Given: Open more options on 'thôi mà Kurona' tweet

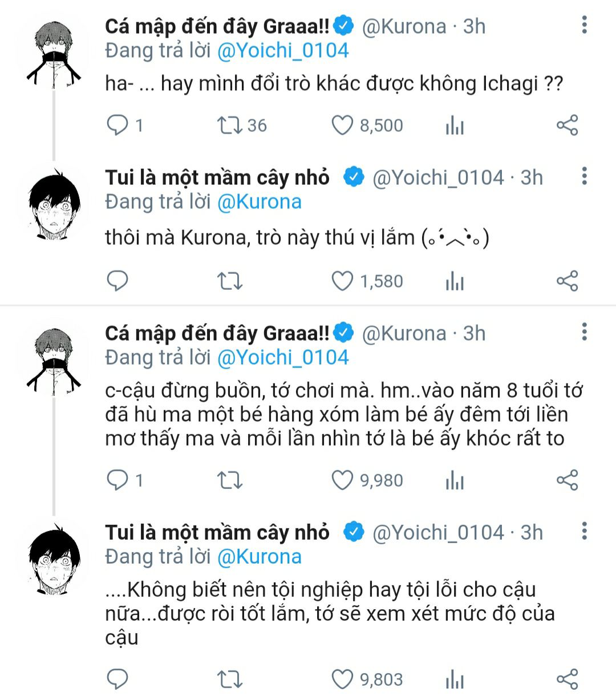Looking at the screenshot, I should coord(584,177).
